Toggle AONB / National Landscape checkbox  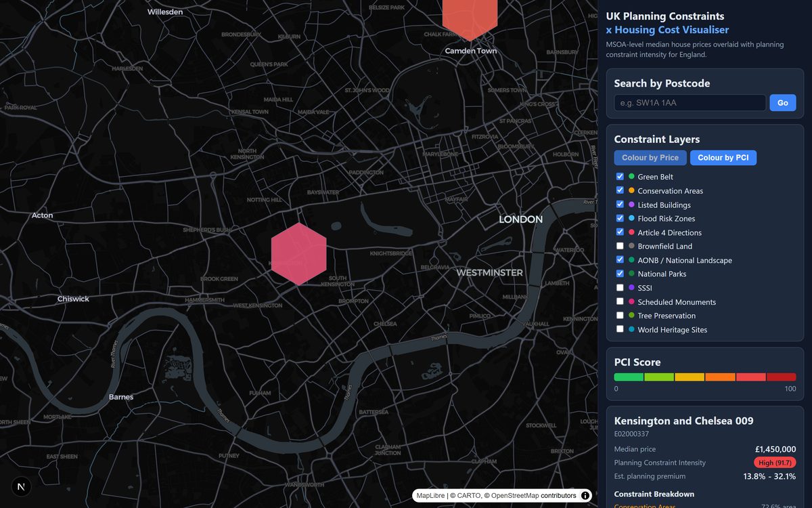coord(620,259)
